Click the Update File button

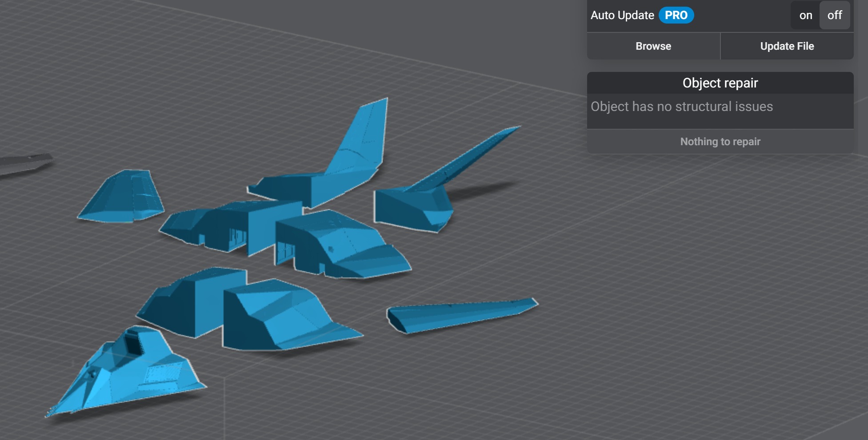click(787, 46)
